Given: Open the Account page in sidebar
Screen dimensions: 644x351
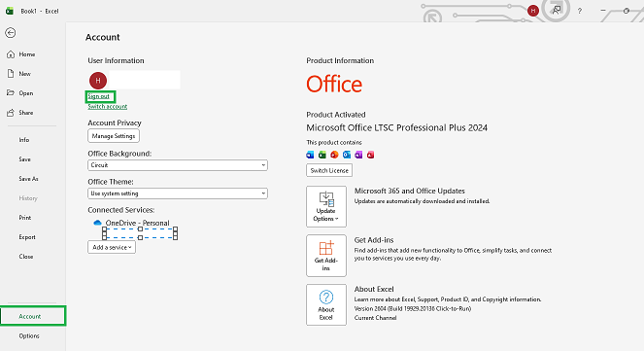Looking at the screenshot, I should pos(33,316).
